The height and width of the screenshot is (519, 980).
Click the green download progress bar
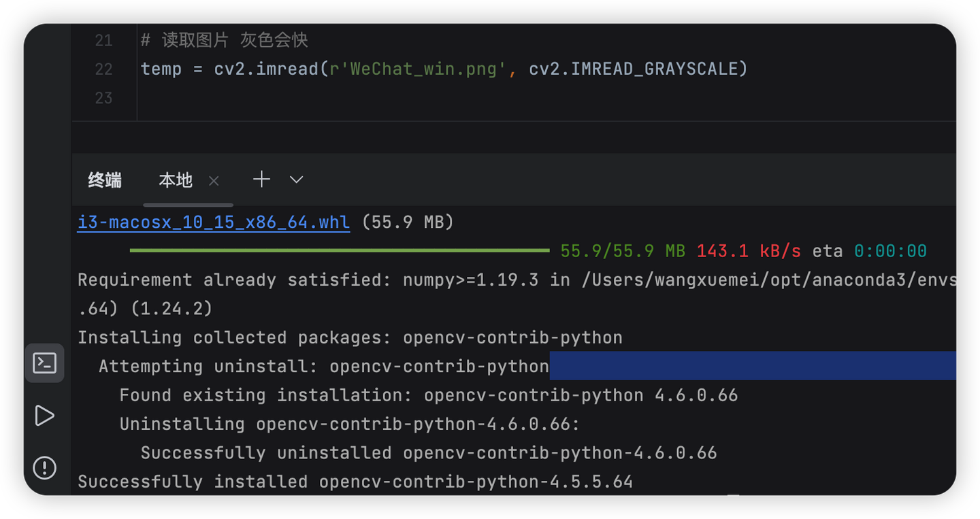[x=340, y=250]
